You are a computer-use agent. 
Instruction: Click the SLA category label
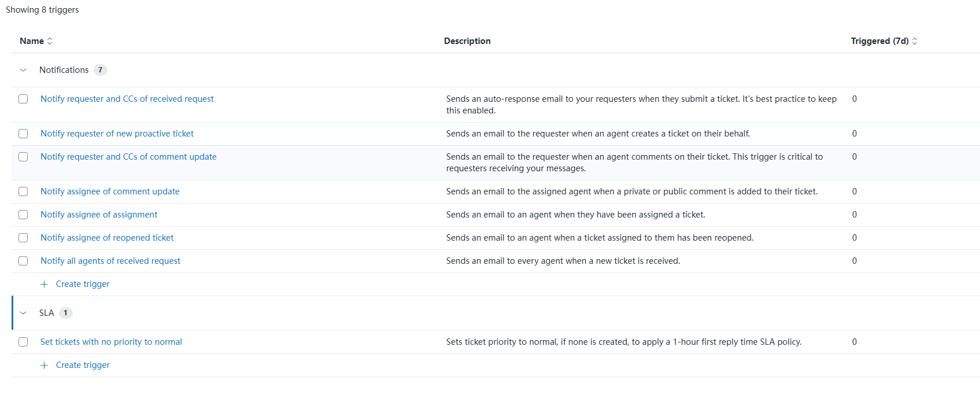46,313
